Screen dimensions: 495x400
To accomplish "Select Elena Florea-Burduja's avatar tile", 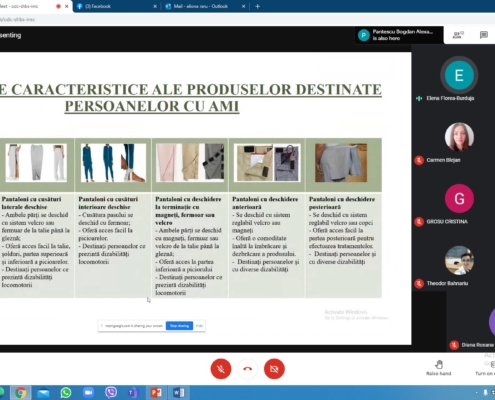I will [459, 75].
